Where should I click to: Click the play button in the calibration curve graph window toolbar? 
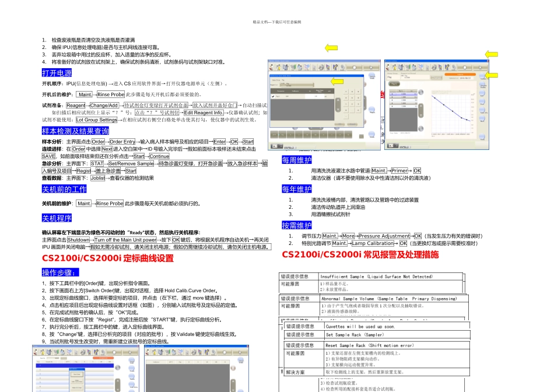coord(479,67)
